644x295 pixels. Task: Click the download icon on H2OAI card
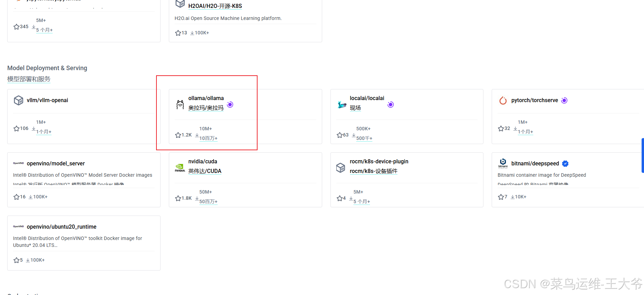[192, 33]
